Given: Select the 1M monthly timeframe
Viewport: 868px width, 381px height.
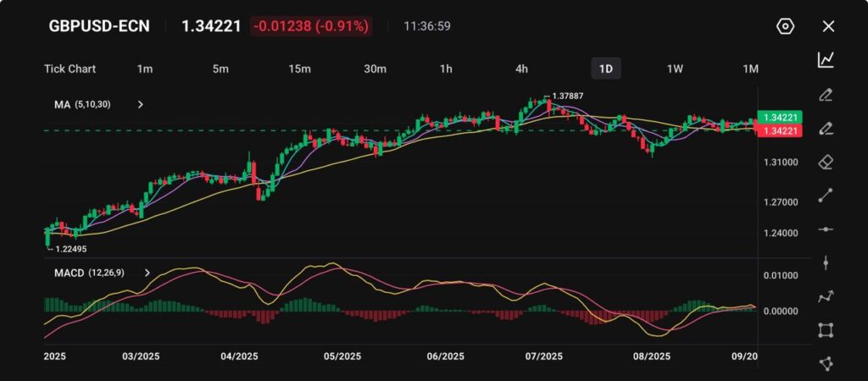Looking at the screenshot, I should click(750, 69).
